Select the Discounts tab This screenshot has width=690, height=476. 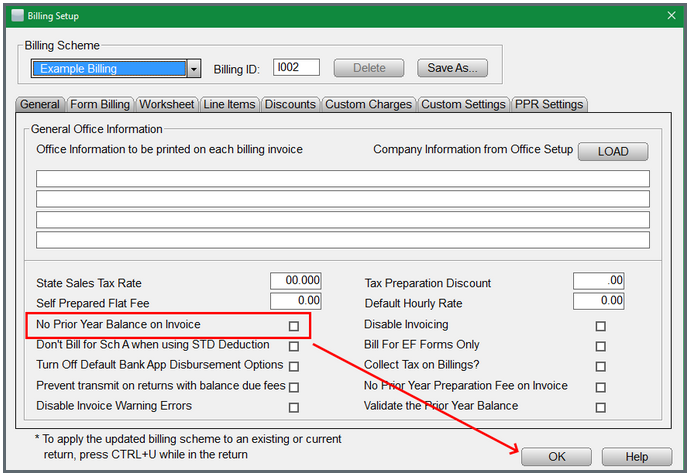click(290, 104)
